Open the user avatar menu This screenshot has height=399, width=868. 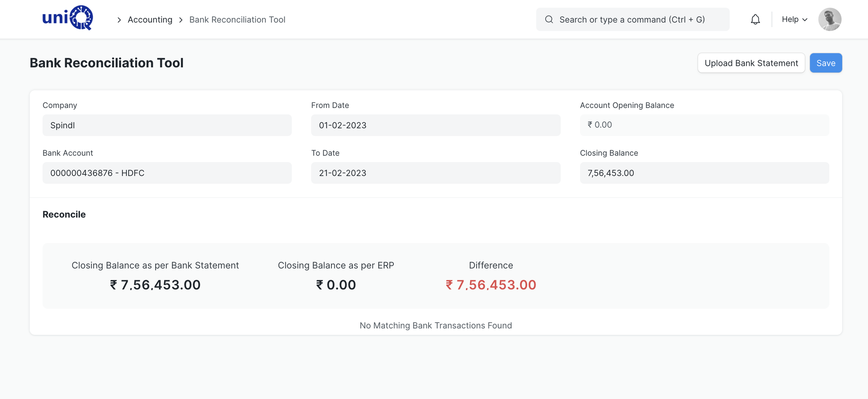(x=830, y=19)
